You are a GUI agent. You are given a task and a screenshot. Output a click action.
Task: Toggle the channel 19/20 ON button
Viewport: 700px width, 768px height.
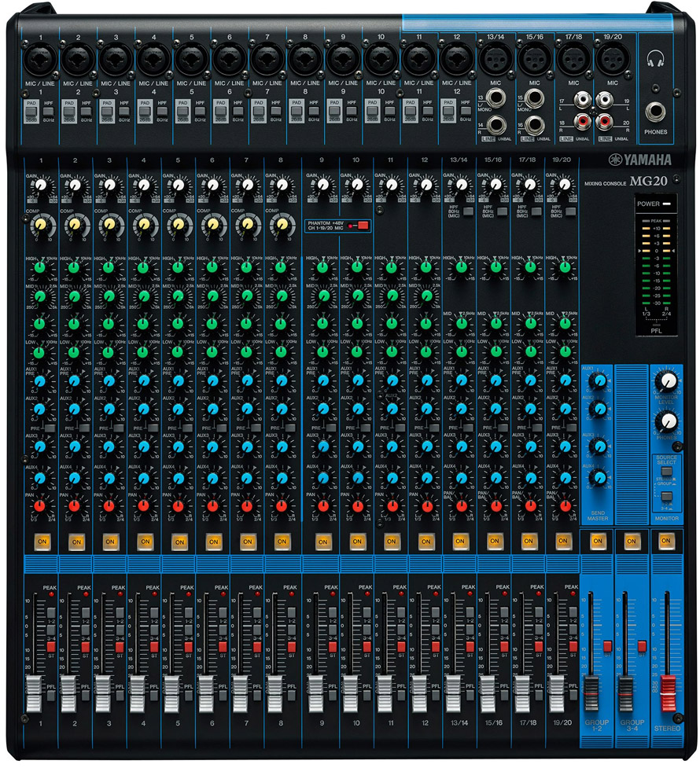[562, 541]
